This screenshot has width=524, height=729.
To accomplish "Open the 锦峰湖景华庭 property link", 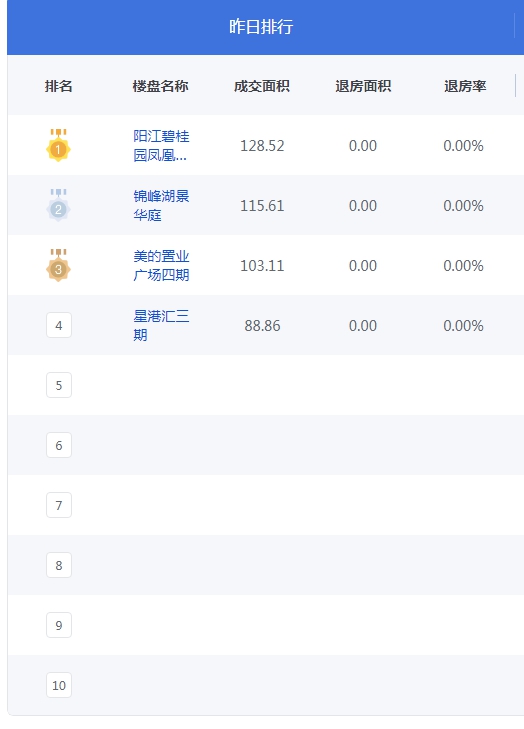I will tap(161, 205).
